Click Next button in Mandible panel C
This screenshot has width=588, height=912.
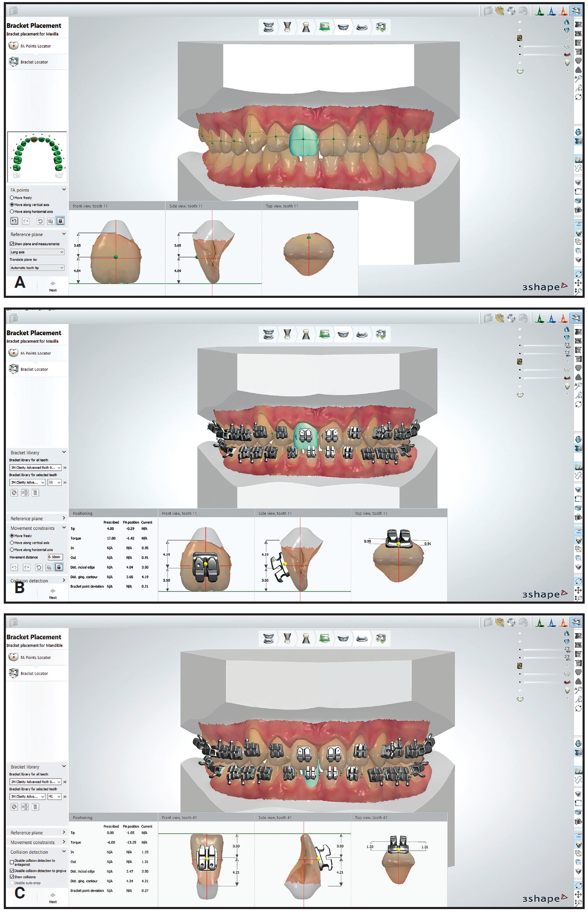[53, 898]
